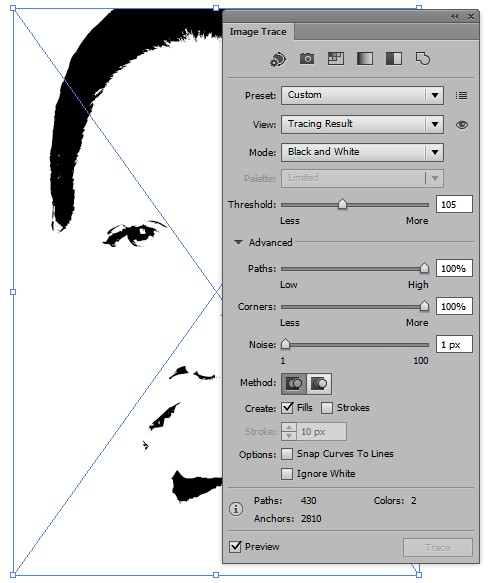
Task: Open the Mode dropdown showing Black and White
Action: (362, 152)
